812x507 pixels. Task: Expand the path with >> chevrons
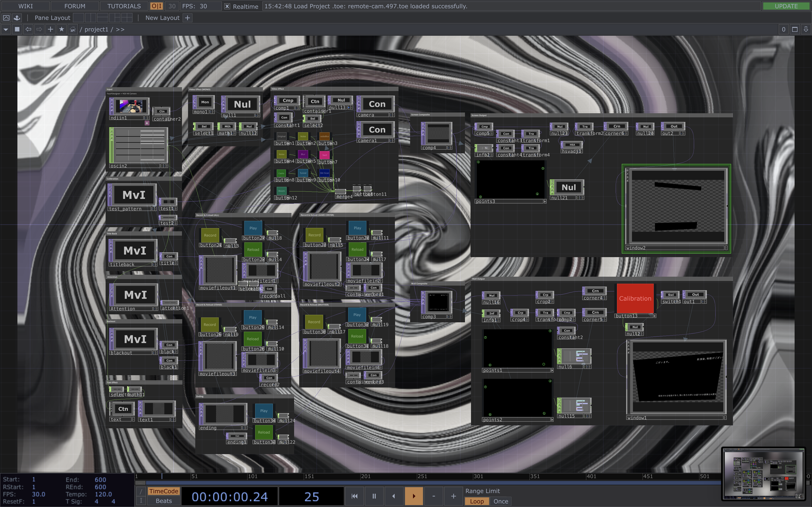point(120,29)
